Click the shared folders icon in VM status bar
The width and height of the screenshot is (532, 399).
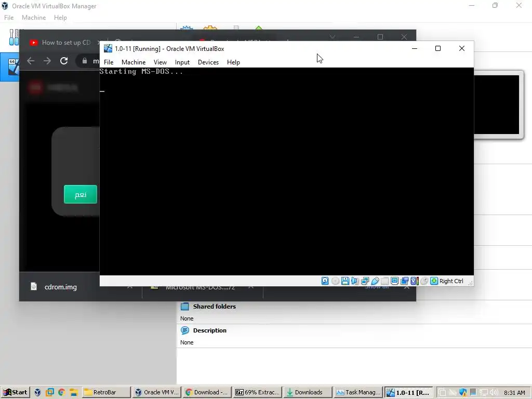(x=385, y=281)
